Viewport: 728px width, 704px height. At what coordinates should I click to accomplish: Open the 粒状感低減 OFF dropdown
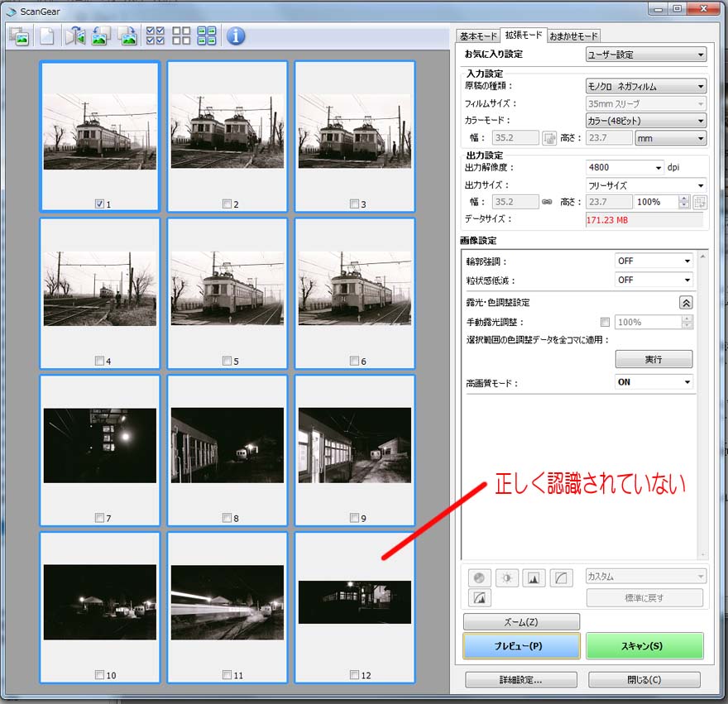654,280
